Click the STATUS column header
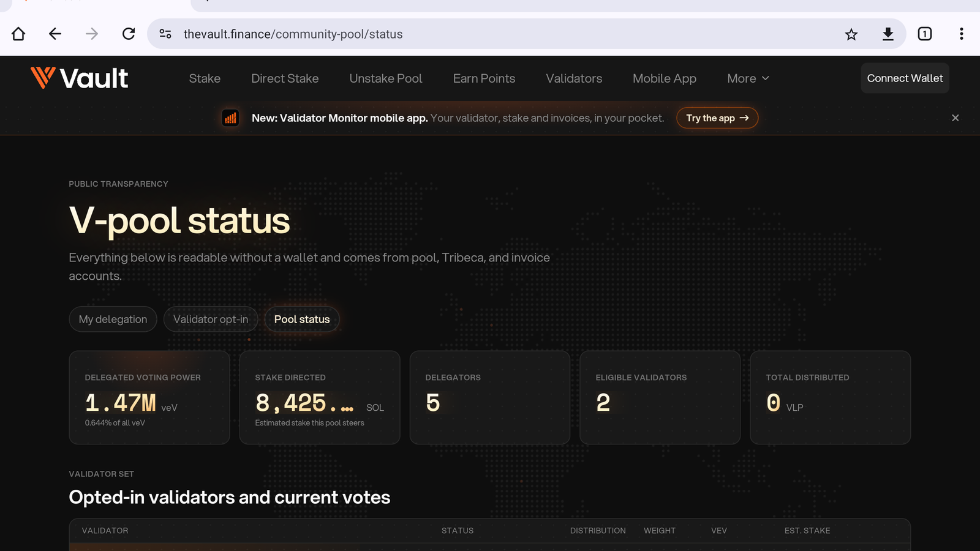 tap(458, 531)
